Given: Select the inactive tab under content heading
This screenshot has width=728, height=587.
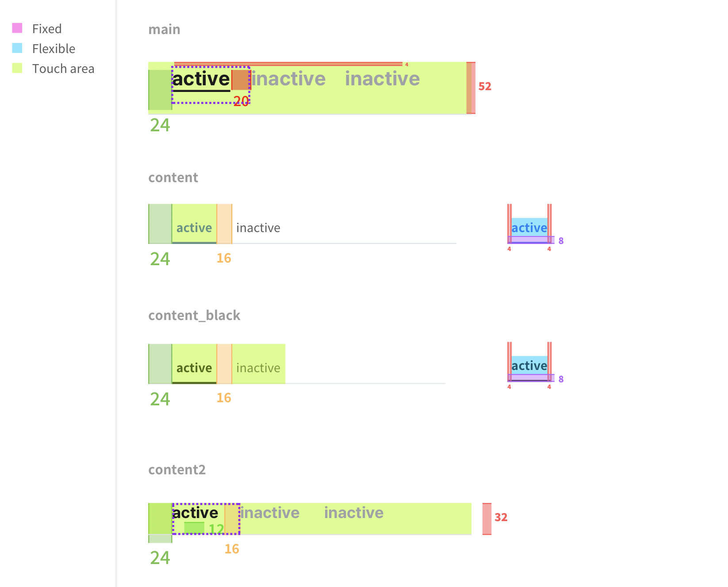Looking at the screenshot, I should click(258, 228).
